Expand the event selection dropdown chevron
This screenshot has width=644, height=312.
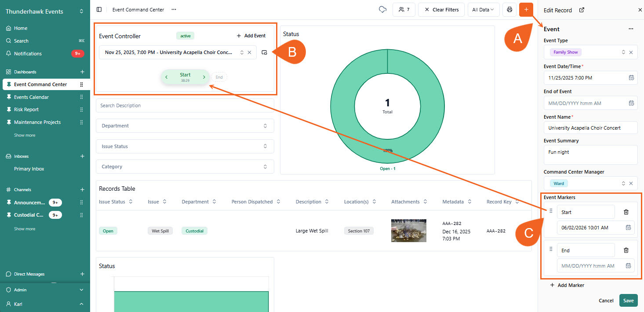pyautogui.click(x=241, y=52)
